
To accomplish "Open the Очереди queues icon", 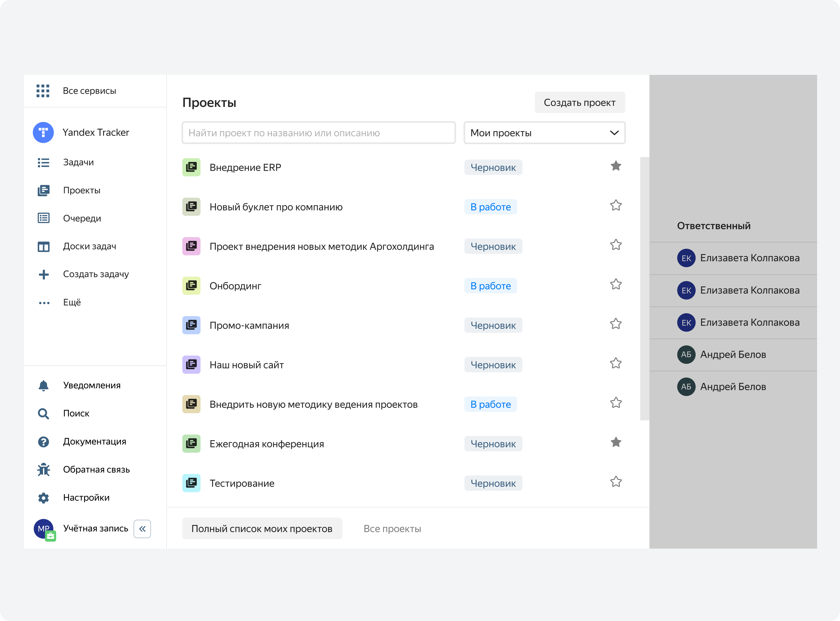I will coord(44,218).
